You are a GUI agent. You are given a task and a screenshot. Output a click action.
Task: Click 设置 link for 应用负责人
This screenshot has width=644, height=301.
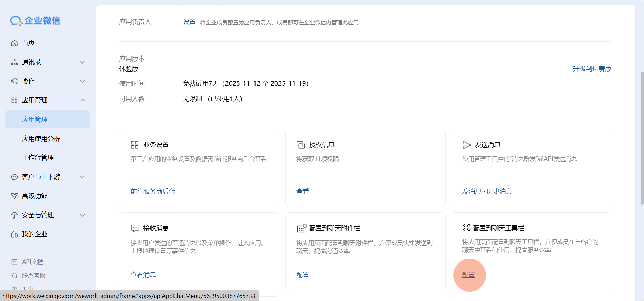tap(189, 22)
